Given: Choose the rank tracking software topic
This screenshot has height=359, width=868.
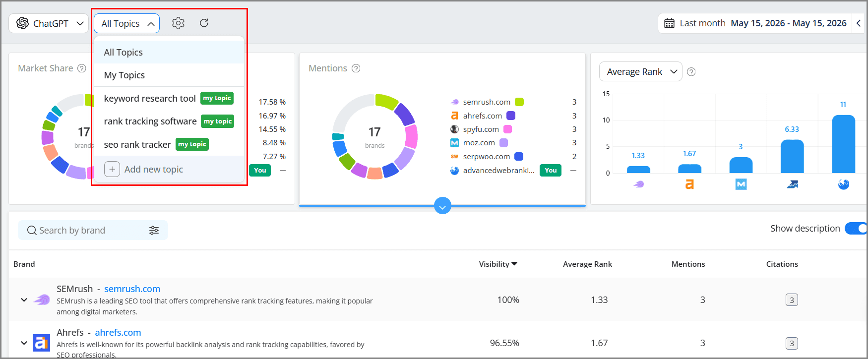Looking at the screenshot, I should (x=169, y=121).
